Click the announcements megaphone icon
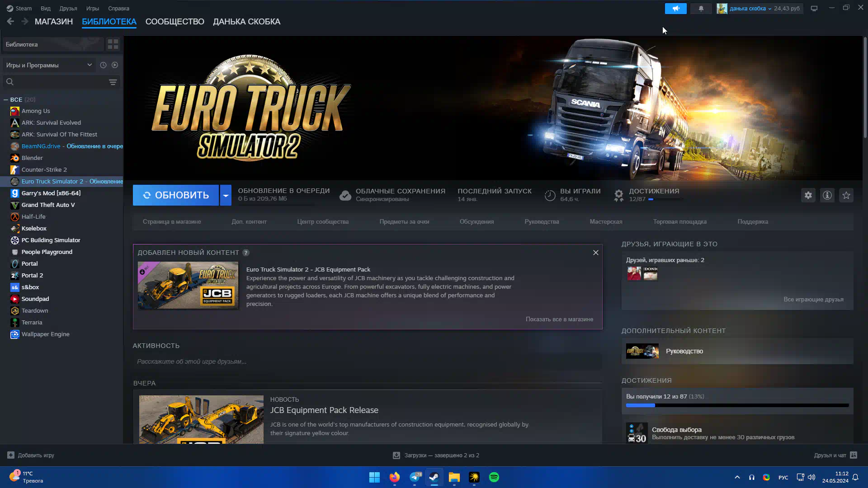Screen dimensions: 868x488 tap(675, 9)
